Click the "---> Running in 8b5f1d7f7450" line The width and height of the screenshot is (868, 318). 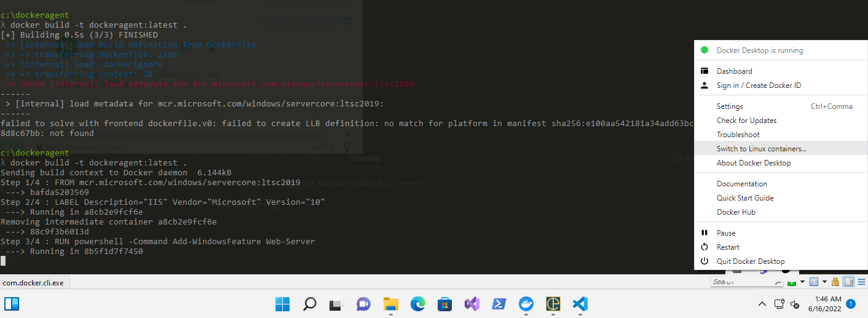tap(74, 252)
